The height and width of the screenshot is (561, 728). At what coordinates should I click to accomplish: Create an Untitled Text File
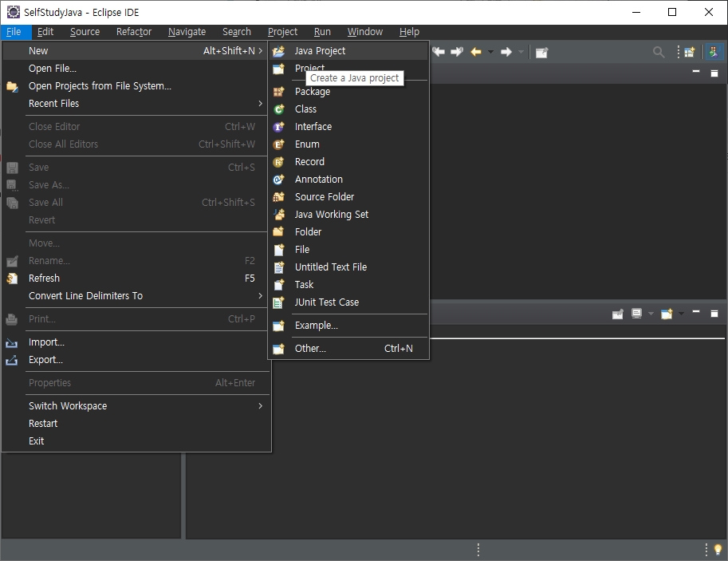click(x=348, y=267)
